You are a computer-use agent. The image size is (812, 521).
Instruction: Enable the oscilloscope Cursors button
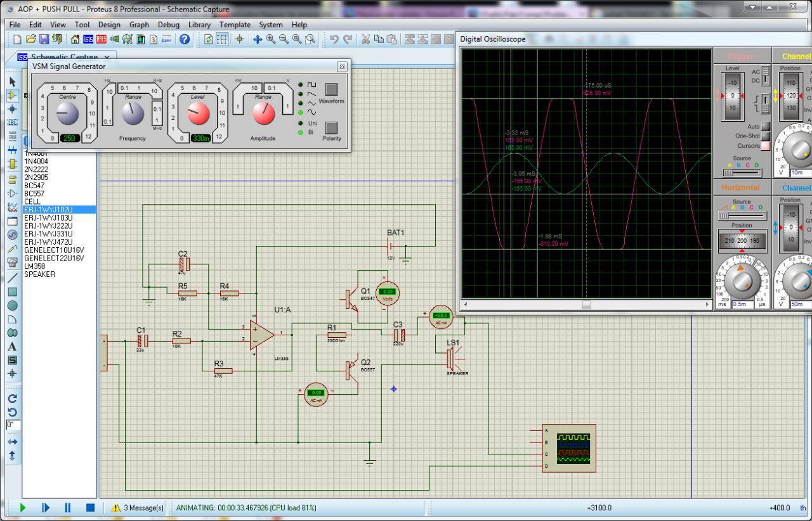(765, 146)
